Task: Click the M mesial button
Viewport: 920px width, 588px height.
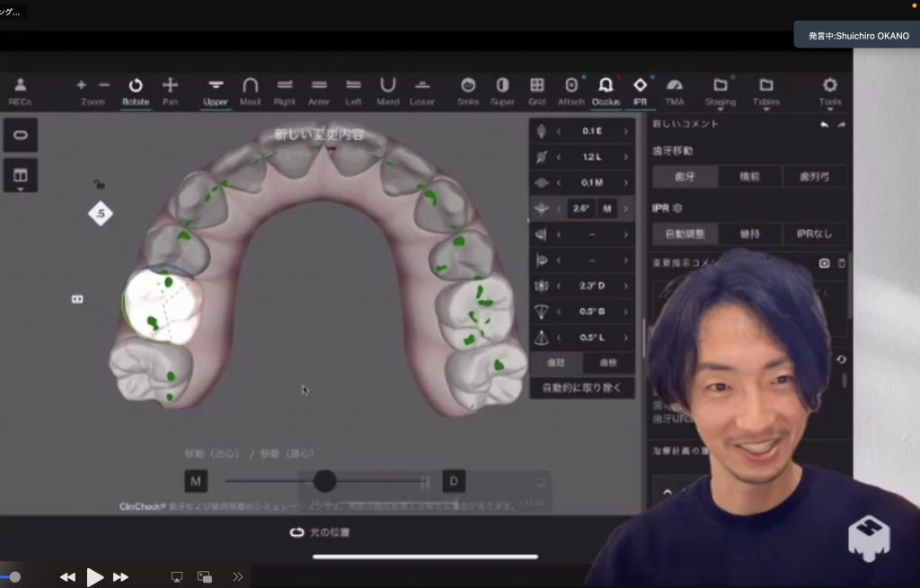Action: (196, 481)
